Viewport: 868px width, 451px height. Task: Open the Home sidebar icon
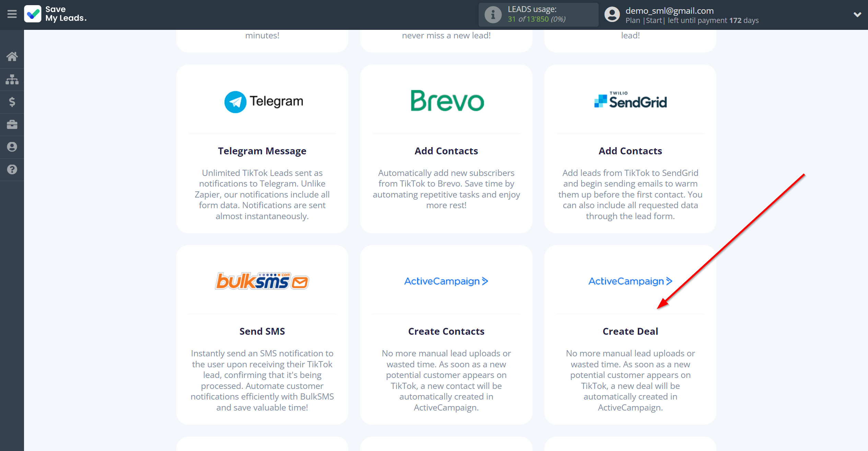[12, 56]
